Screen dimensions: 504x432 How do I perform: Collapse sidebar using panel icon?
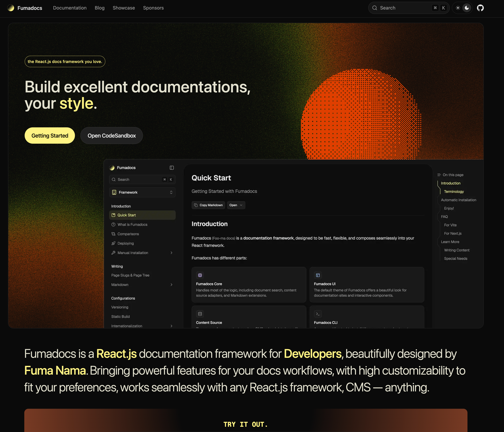point(172,168)
